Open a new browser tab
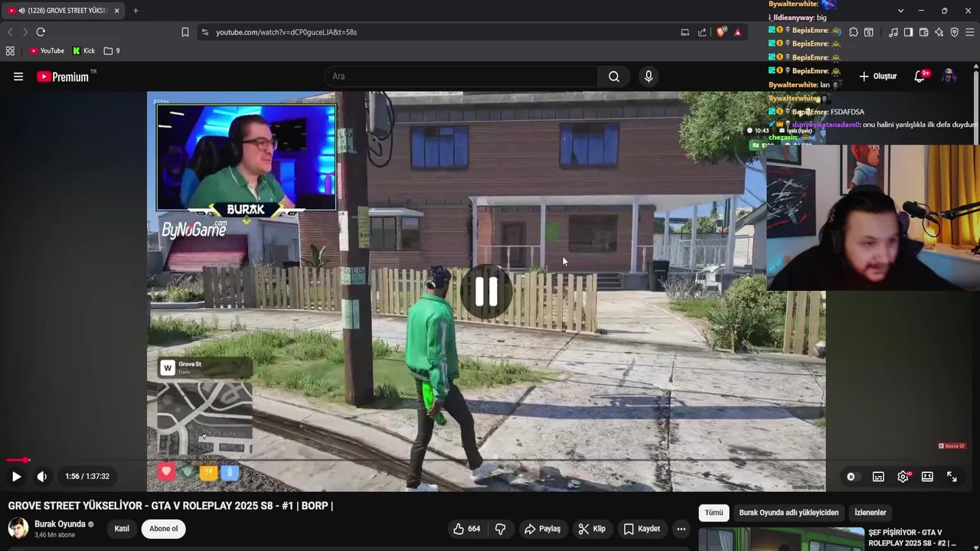Viewport: 980px width, 551px height. [136, 11]
